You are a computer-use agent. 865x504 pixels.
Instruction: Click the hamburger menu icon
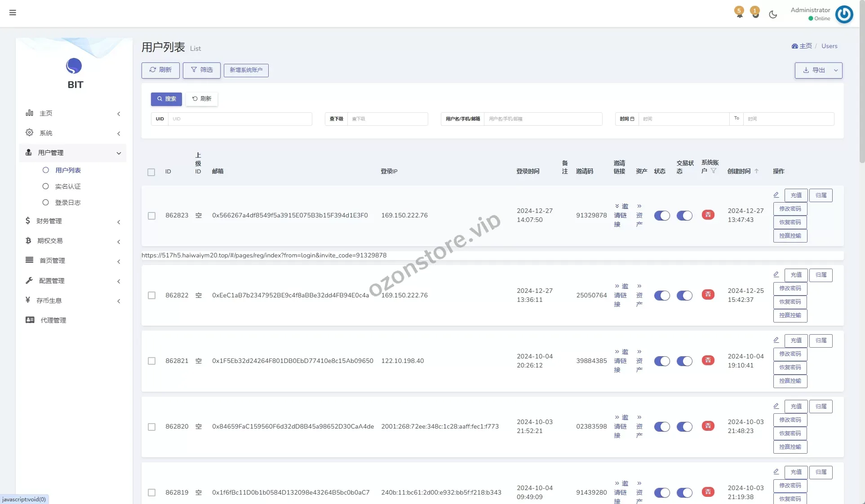coord(13,13)
